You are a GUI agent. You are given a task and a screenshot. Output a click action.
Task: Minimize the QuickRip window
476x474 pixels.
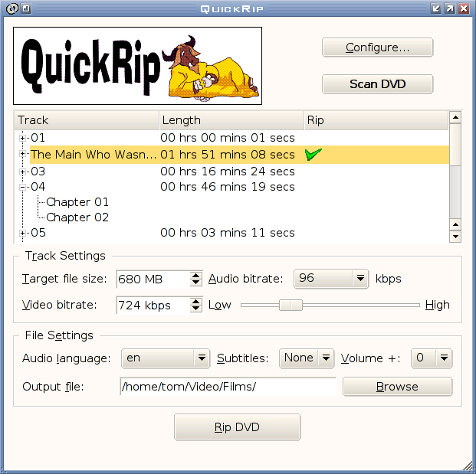tap(435, 8)
